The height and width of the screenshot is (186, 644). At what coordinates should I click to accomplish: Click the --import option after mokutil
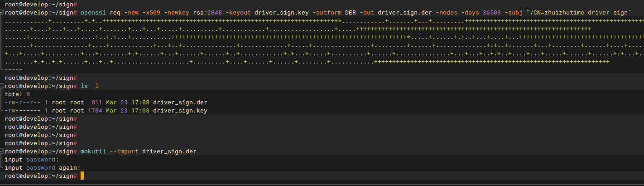(x=124, y=151)
